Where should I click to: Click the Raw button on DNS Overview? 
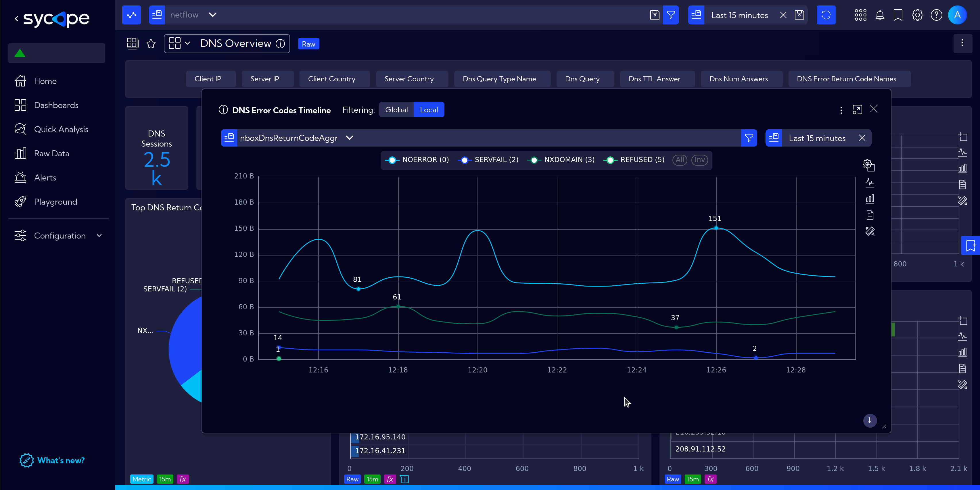[x=309, y=44]
